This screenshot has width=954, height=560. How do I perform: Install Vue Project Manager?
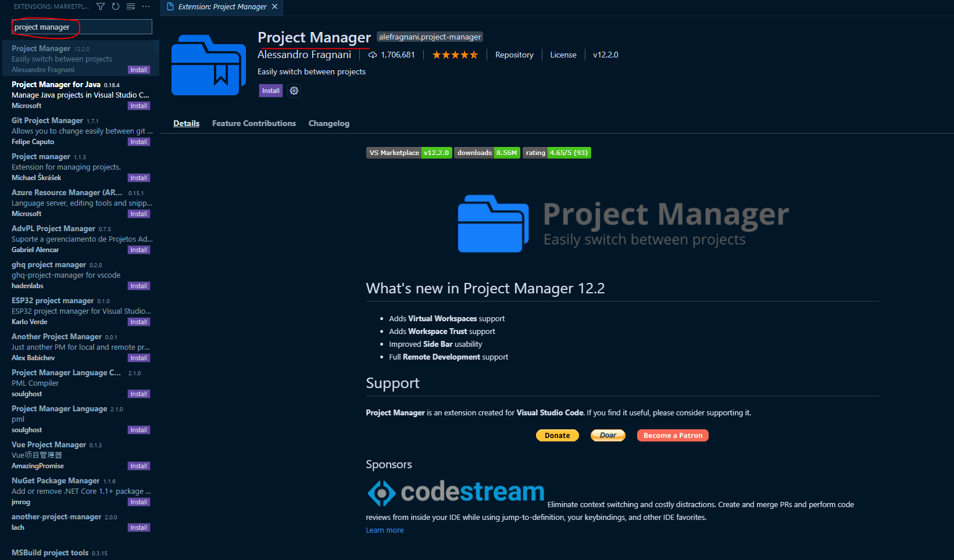(139, 466)
